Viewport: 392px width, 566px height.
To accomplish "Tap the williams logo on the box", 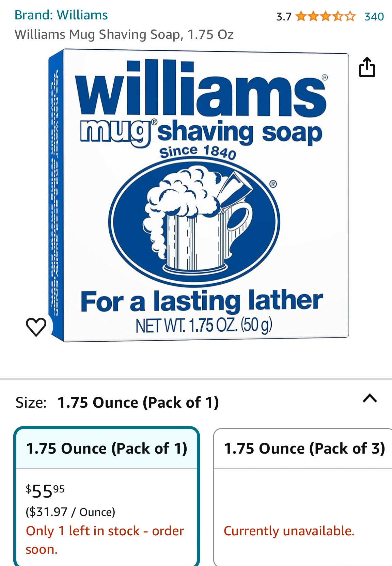I will click(201, 88).
